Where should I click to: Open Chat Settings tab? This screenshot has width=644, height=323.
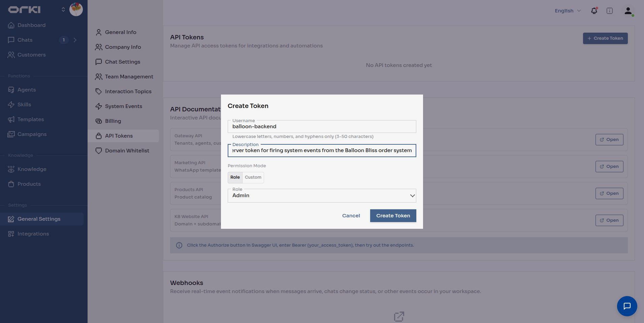click(123, 62)
